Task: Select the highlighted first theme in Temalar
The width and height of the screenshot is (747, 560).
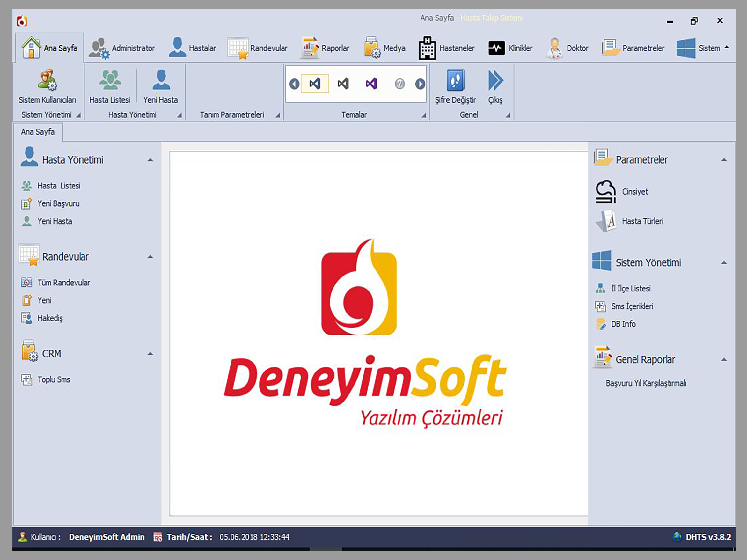Action: point(315,84)
